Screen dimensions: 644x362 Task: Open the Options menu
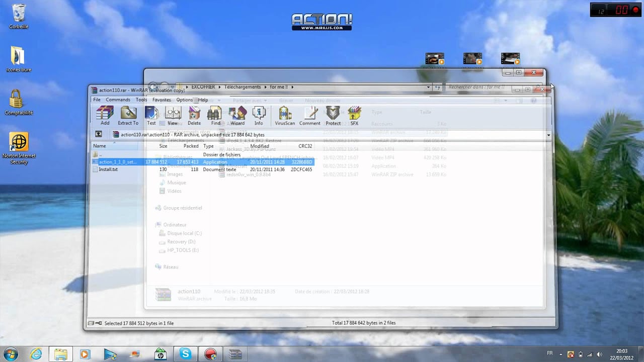tap(185, 100)
